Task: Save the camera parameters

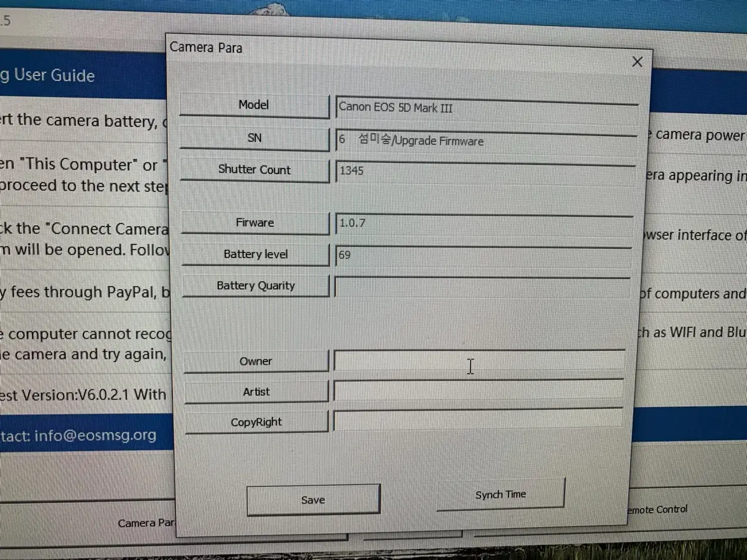Action: point(313,500)
